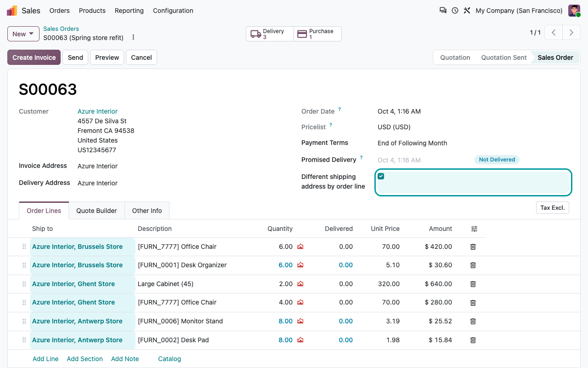Open the discuss conversations icon
Viewport: 588px width, 368px height.
(x=443, y=11)
